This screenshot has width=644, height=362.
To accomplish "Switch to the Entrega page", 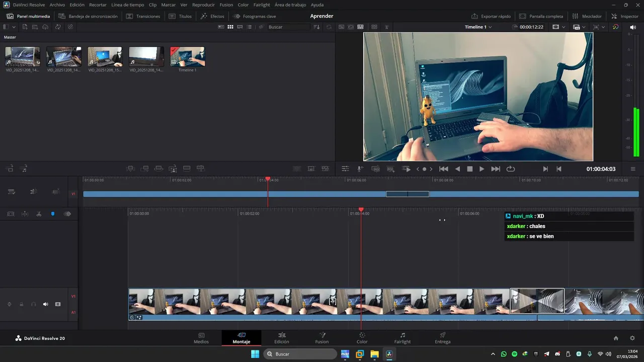I will pyautogui.click(x=443, y=338).
